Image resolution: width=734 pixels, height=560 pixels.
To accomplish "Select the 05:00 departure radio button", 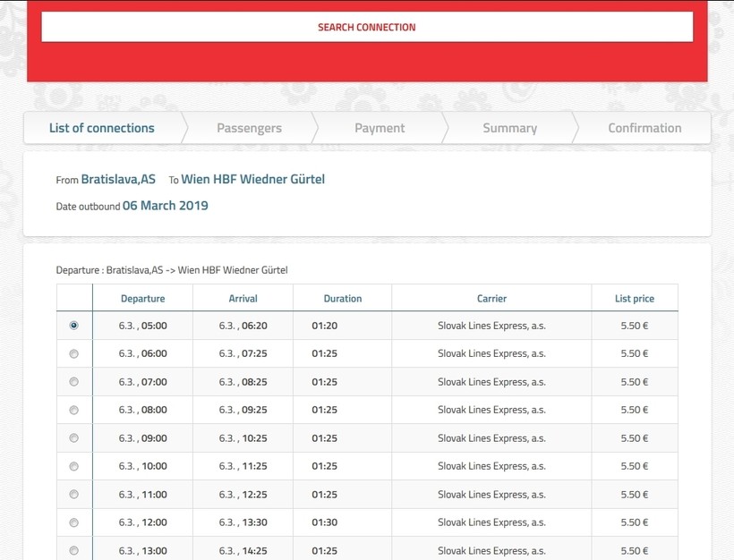I will (74, 326).
